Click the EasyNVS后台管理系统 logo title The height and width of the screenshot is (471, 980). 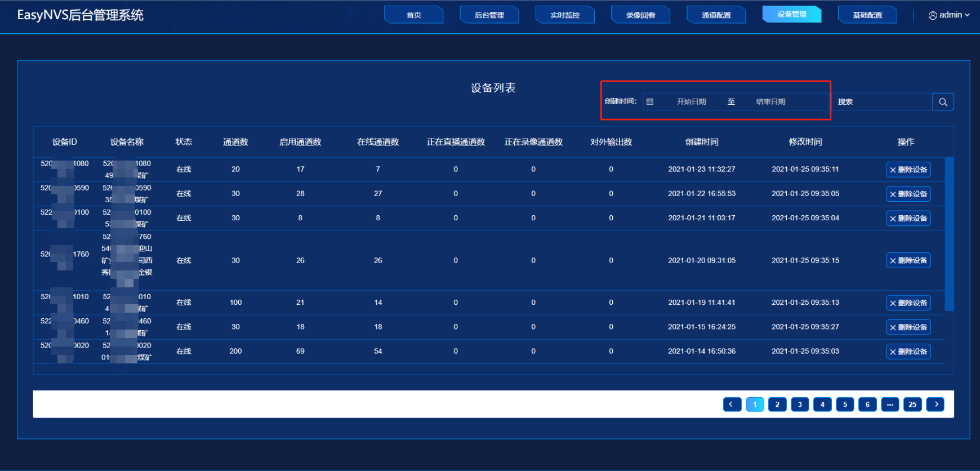(x=81, y=15)
